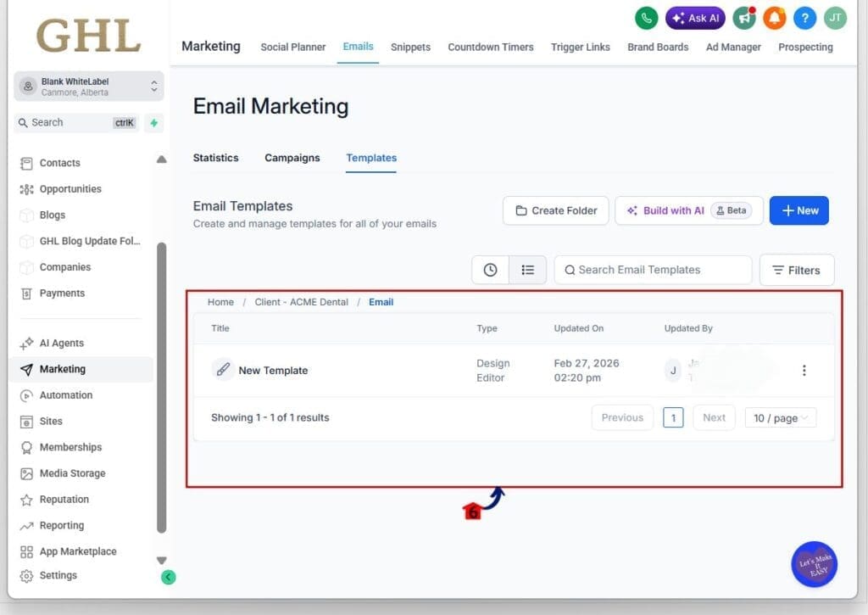Open the three-dot menu for New Template

click(x=804, y=371)
